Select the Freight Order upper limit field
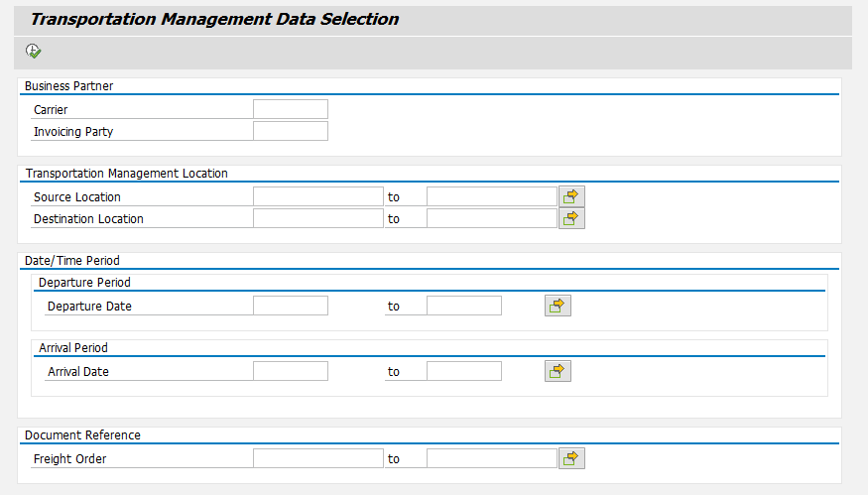Viewport: 868px width, 495px height. point(491,458)
